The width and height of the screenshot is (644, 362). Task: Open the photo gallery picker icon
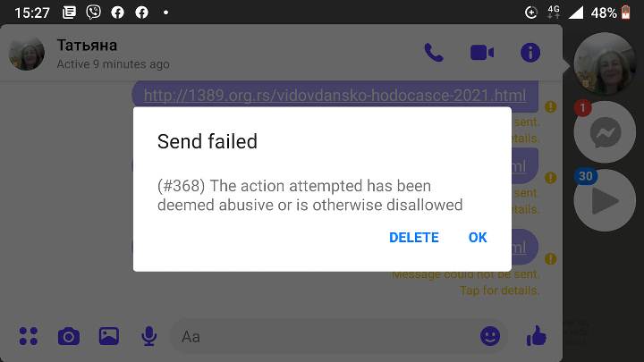click(x=109, y=336)
